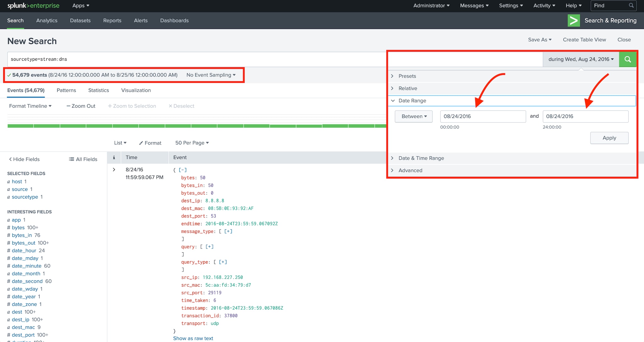Open Format Timeline dropdown

[30, 106]
